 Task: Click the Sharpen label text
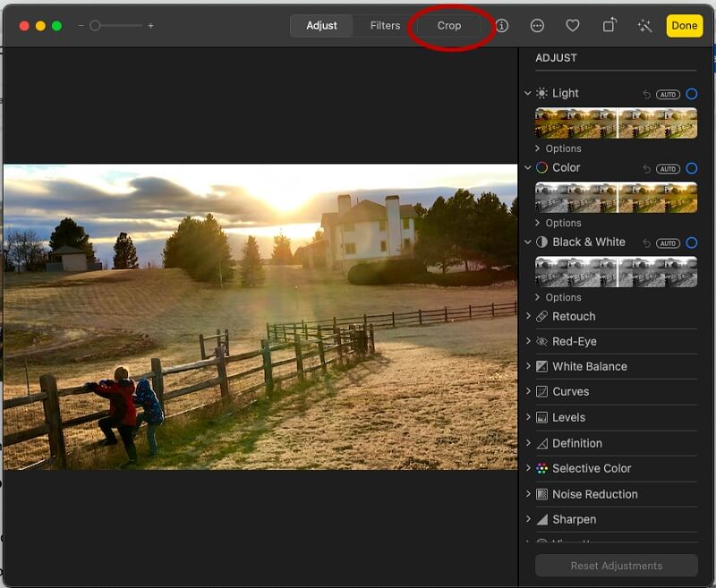[574, 519]
